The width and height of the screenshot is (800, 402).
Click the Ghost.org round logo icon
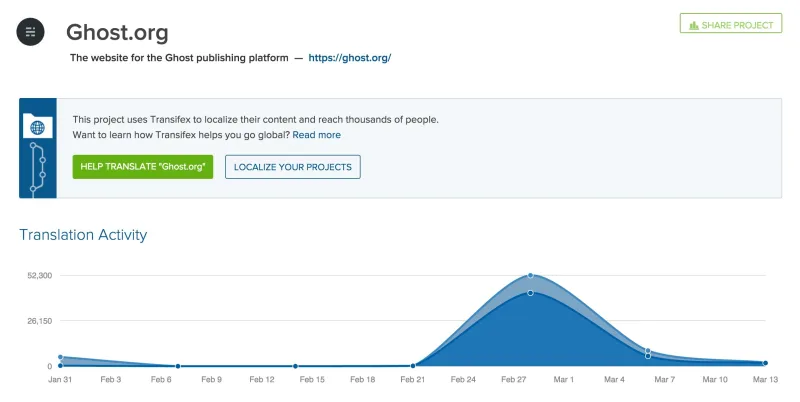31,32
